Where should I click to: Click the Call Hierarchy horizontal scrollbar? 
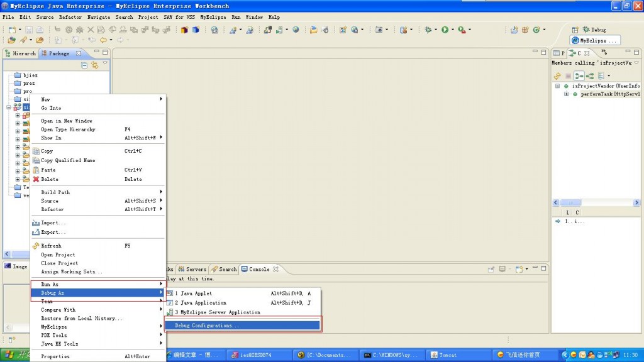click(x=596, y=202)
